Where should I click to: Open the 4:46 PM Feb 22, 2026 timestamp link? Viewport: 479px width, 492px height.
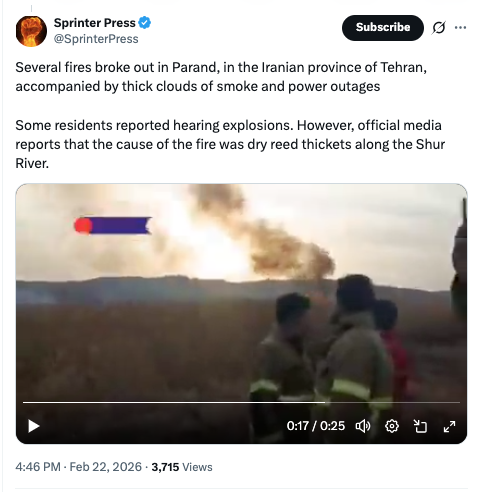click(x=78, y=467)
